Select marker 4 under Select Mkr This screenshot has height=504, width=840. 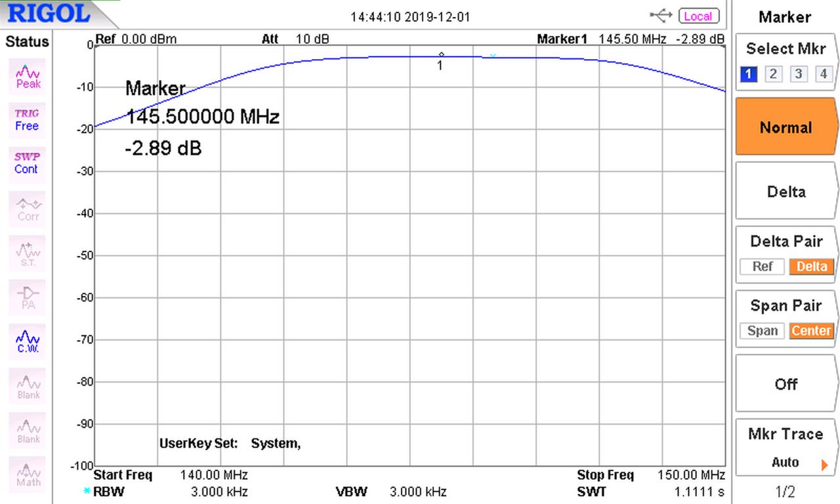824,73
